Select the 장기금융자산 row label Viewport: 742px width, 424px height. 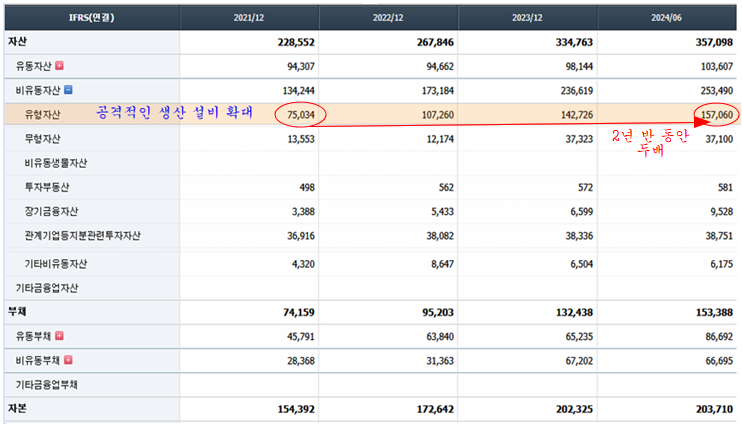pyautogui.click(x=53, y=211)
